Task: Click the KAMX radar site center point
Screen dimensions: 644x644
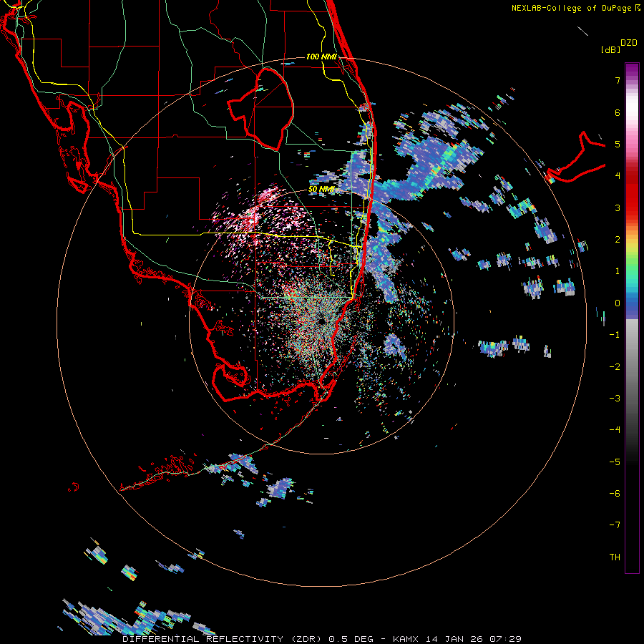Action: click(321, 321)
